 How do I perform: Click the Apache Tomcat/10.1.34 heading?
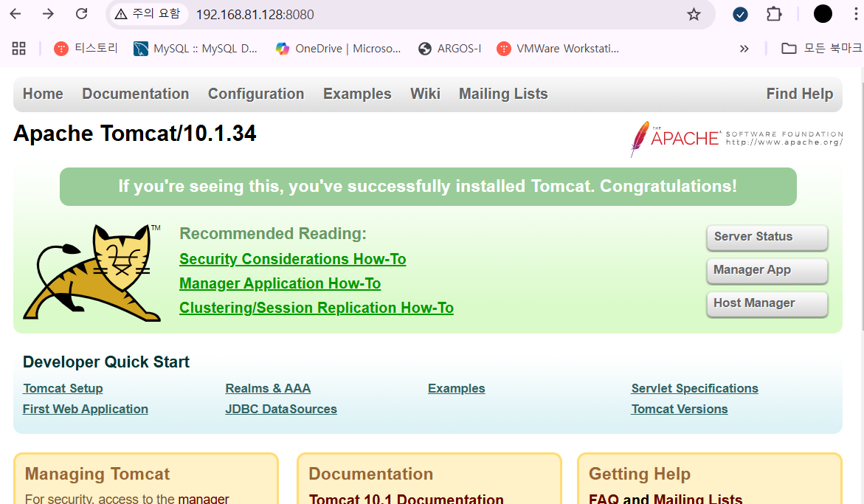point(135,134)
